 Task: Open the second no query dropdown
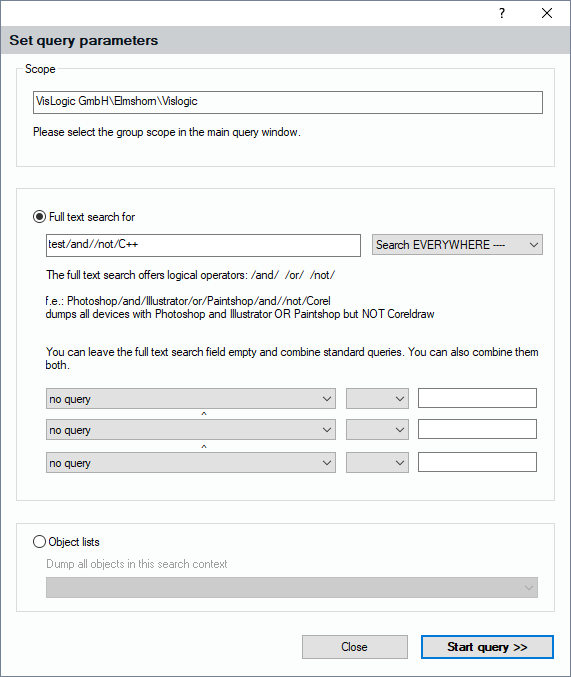coord(191,430)
